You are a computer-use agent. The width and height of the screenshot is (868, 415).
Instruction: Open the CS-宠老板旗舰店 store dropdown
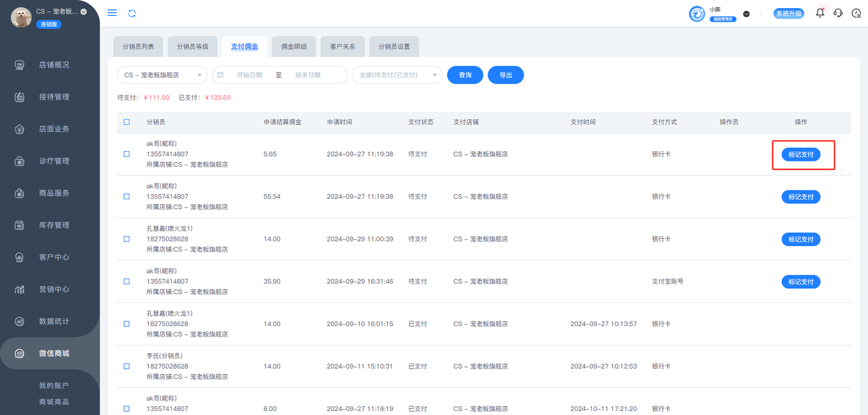tap(163, 75)
